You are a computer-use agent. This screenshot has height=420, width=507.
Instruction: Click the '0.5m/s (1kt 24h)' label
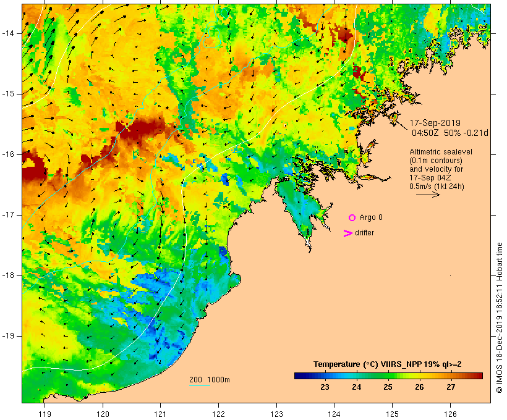[437, 187]
